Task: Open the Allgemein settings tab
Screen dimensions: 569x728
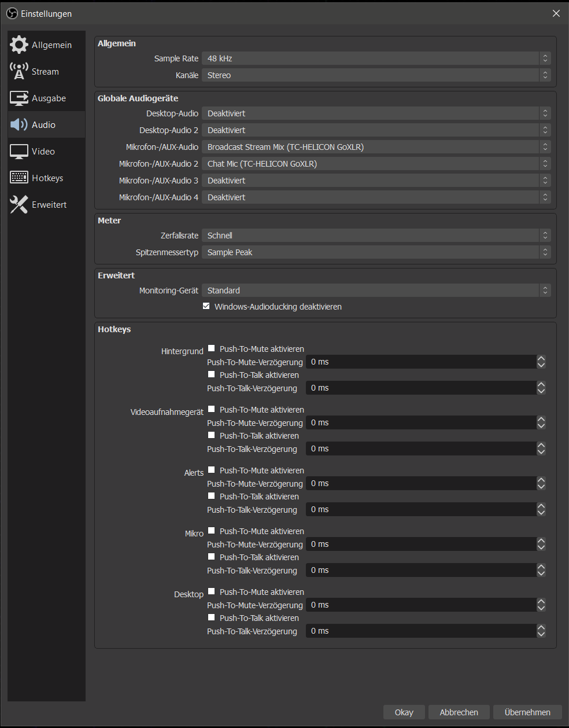Action: (x=51, y=45)
